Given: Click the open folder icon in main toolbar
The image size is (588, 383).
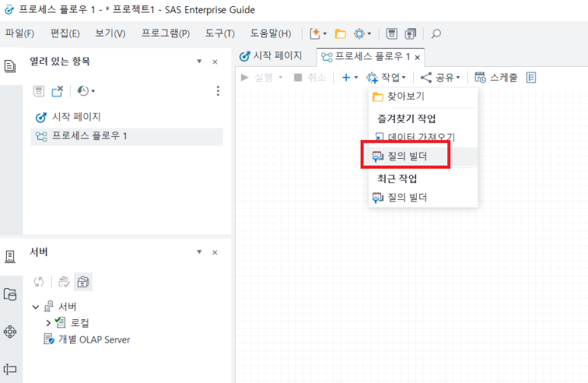Looking at the screenshot, I should tap(340, 34).
